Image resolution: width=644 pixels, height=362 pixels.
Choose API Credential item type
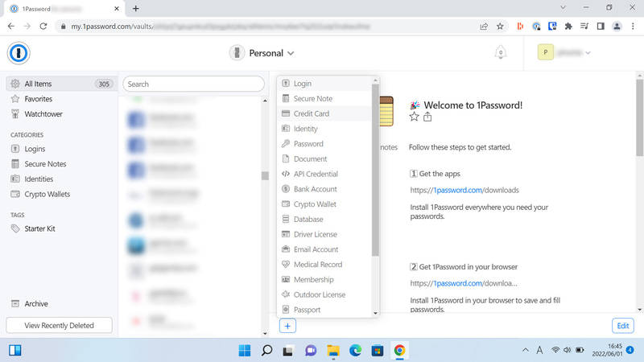324,174
